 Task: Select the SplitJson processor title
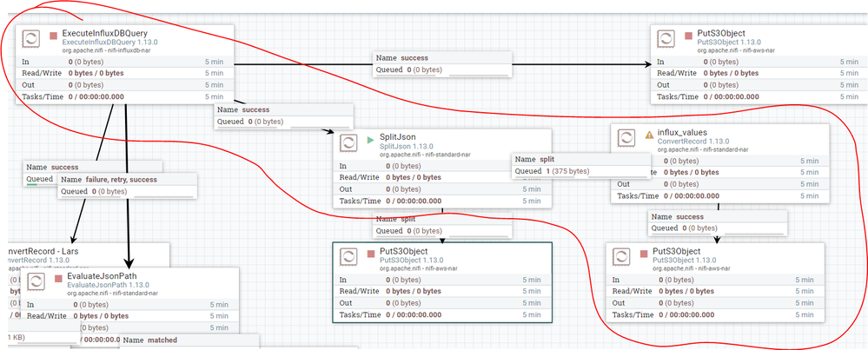397,137
